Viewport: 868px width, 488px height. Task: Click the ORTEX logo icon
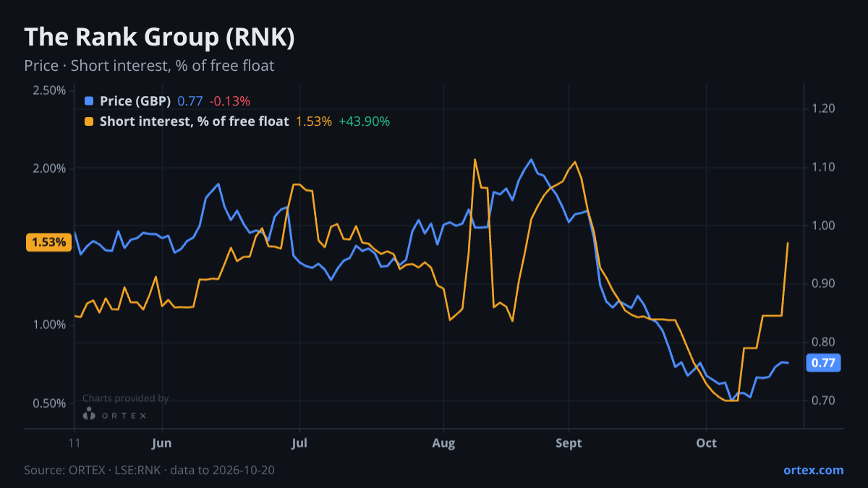(x=89, y=414)
